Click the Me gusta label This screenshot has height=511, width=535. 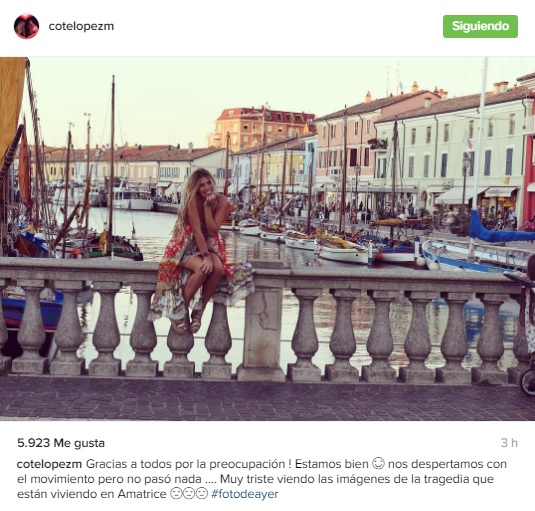click(x=79, y=443)
